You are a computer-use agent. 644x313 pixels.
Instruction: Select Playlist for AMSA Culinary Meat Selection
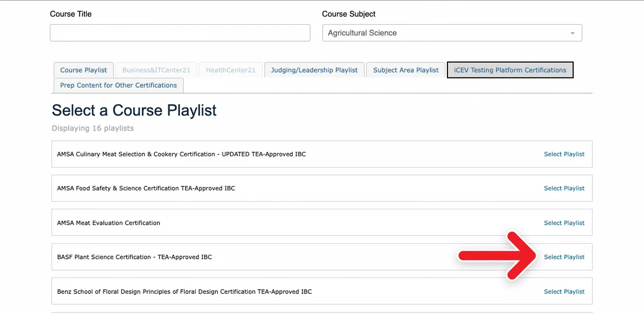(564, 154)
